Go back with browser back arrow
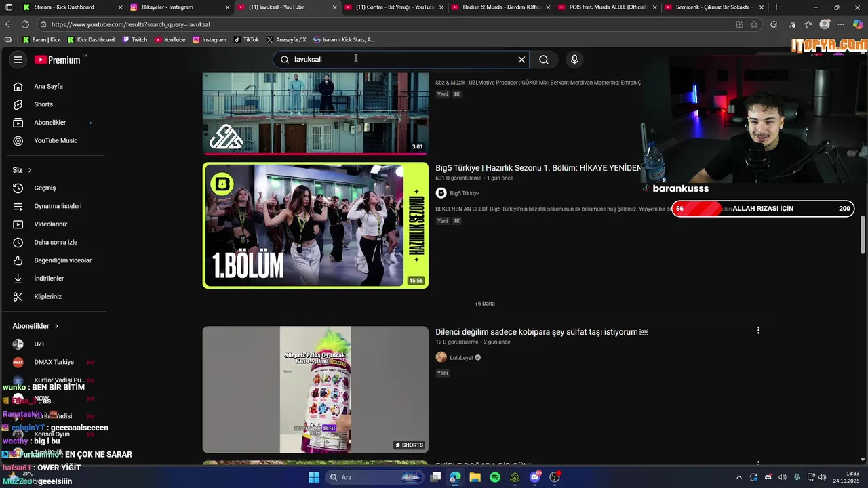 [x=9, y=24]
